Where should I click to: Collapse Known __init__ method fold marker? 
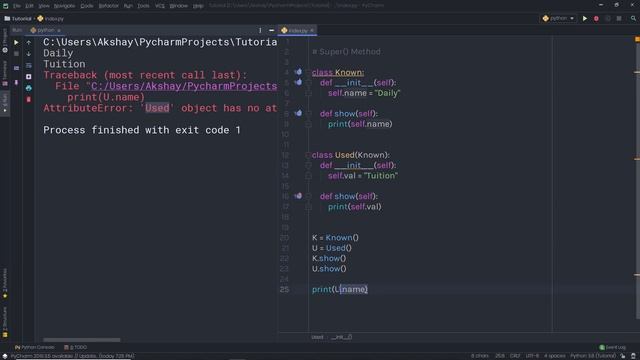309,83
